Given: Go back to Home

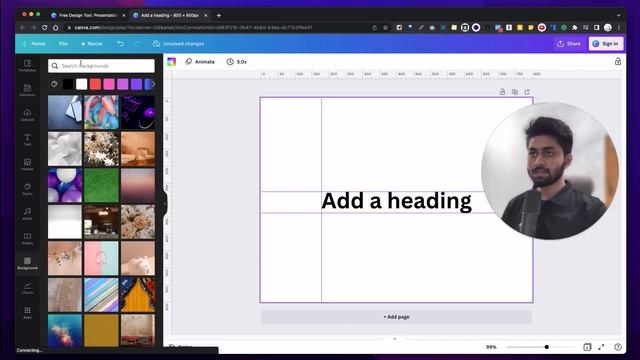Looking at the screenshot, I should click(34, 43).
